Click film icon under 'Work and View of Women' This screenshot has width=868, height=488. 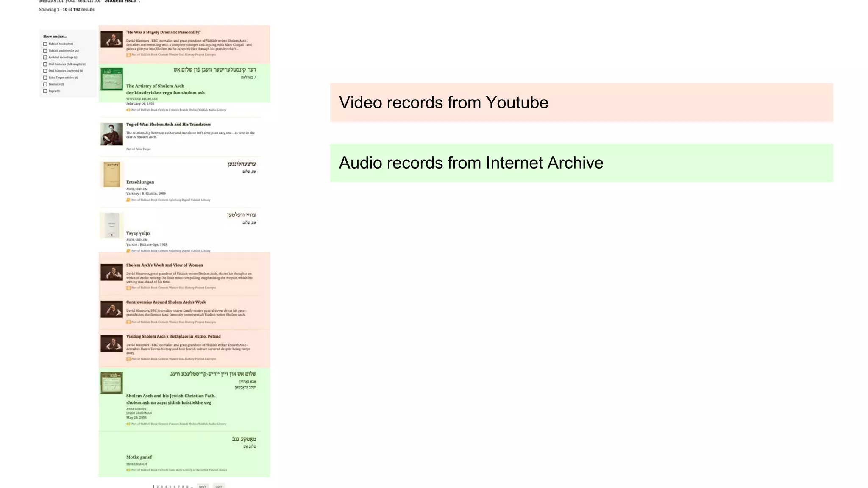pos(128,288)
